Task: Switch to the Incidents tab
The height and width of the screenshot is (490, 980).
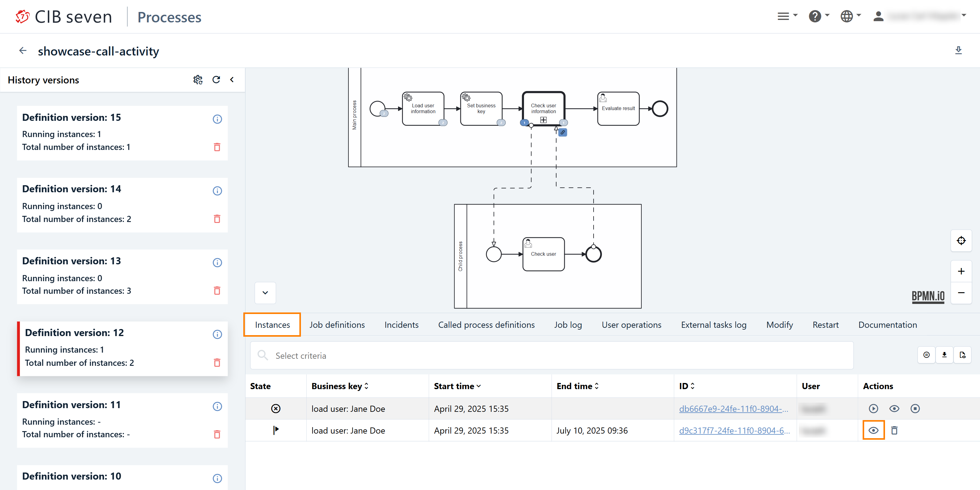Action: [x=401, y=325]
